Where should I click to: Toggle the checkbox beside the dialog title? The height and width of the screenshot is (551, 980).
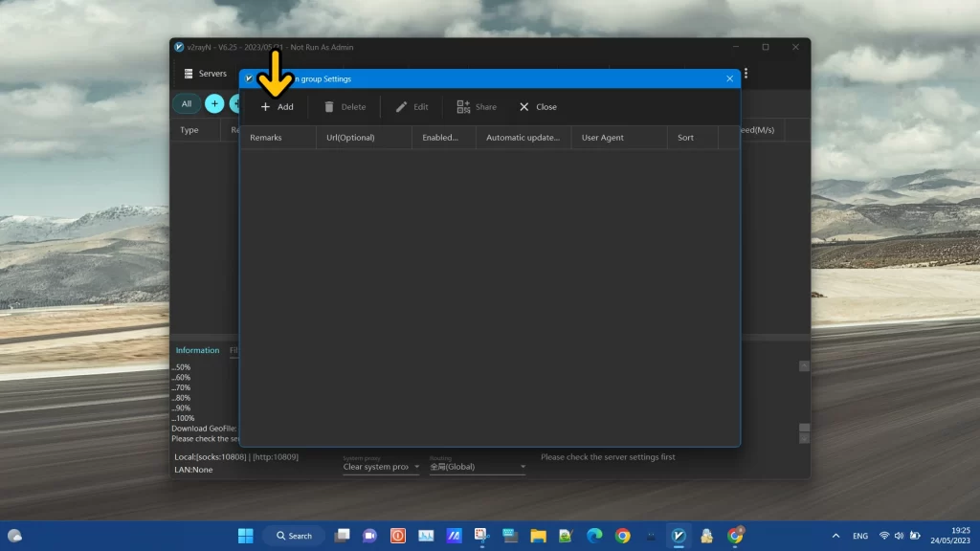(248, 78)
